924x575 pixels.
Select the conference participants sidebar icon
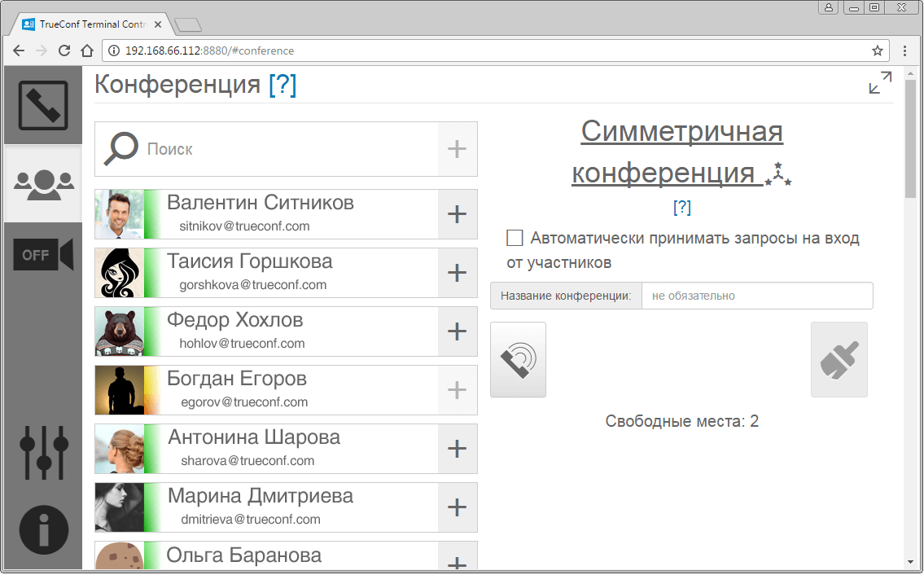[x=43, y=183]
